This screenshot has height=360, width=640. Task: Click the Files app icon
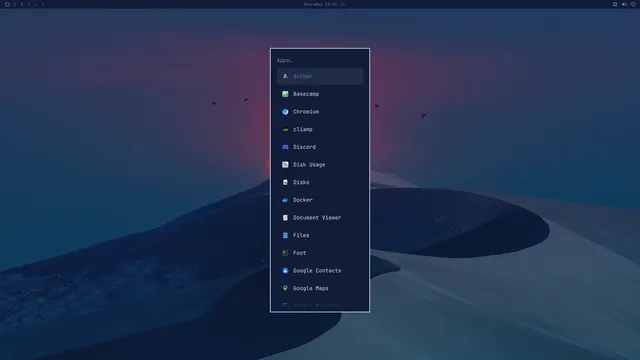(x=285, y=235)
